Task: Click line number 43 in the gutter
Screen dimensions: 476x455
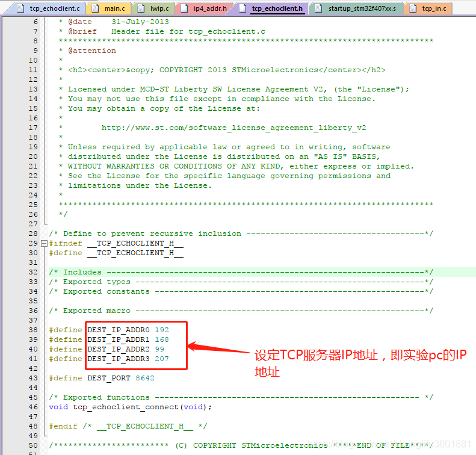Action: click(x=33, y=378)
